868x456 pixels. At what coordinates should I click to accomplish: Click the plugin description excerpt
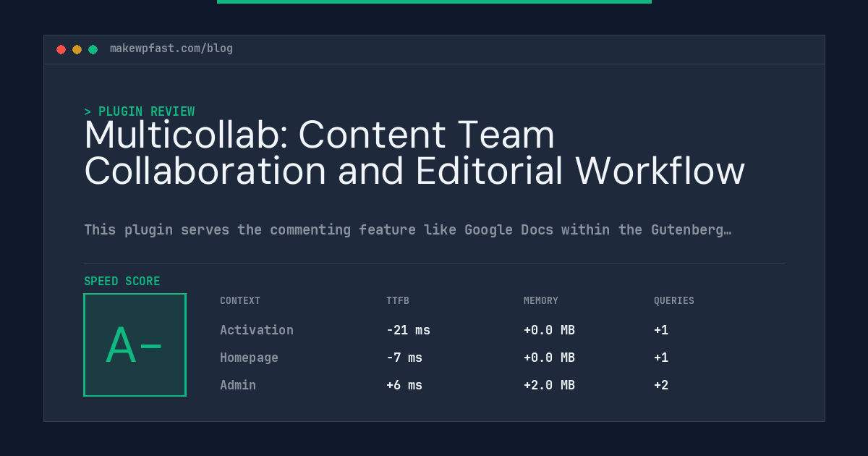point(407,230)
